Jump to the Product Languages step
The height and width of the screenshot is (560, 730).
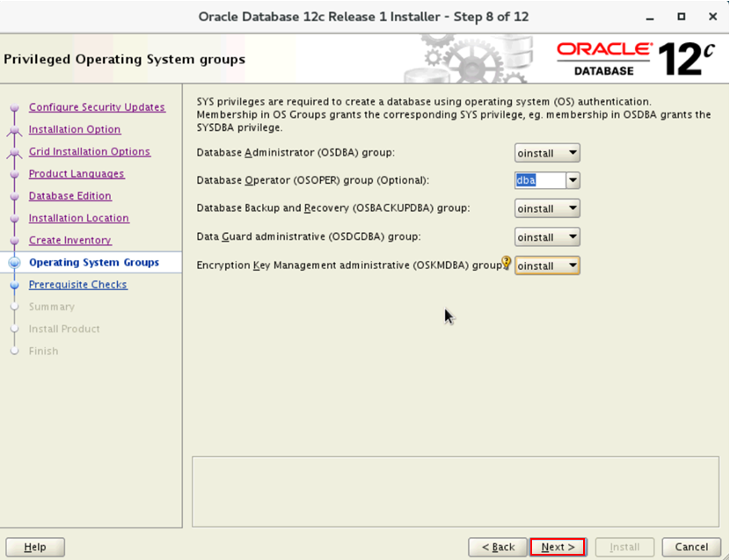[77, 174]
